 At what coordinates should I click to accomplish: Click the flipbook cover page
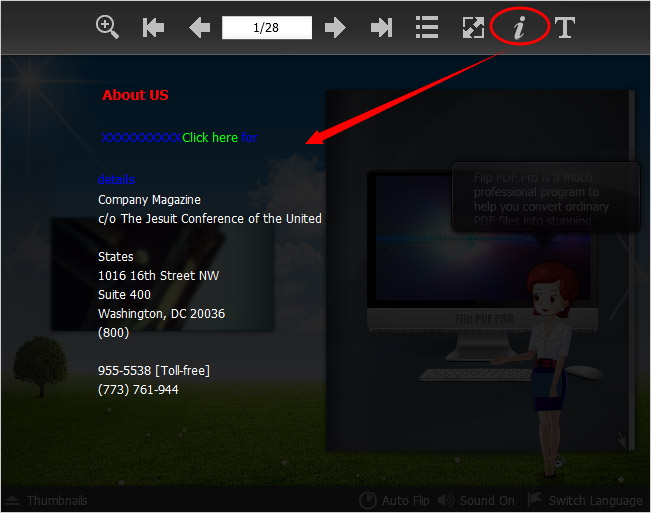[x=480, y=270]
